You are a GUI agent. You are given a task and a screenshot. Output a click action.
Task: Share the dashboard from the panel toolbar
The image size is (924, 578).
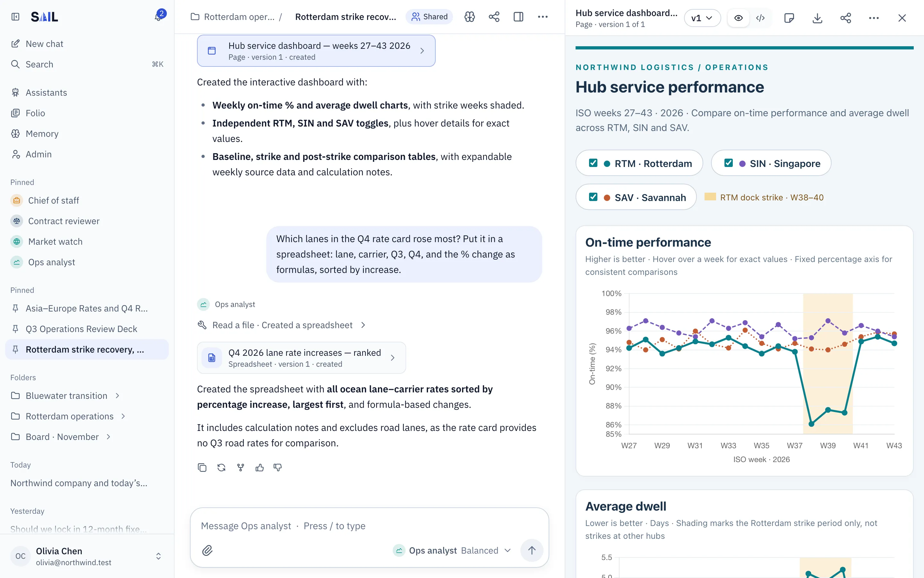(x=846, y=18)
